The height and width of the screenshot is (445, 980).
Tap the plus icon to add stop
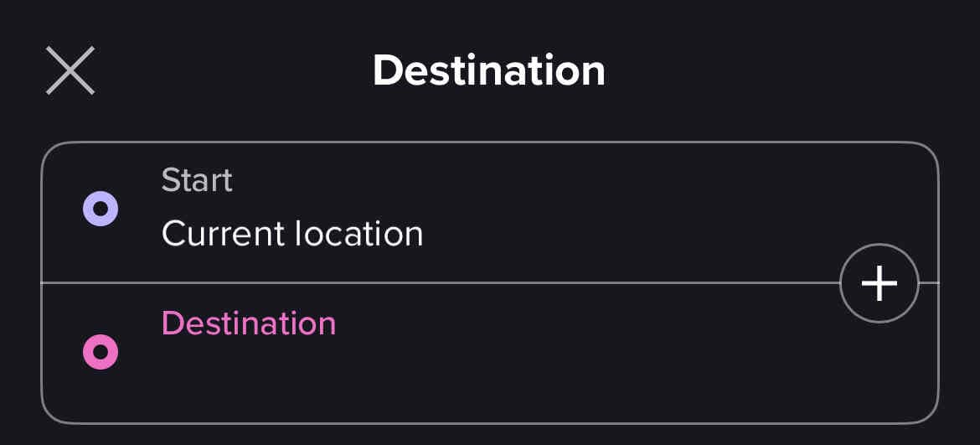click(x=879, y=283)
